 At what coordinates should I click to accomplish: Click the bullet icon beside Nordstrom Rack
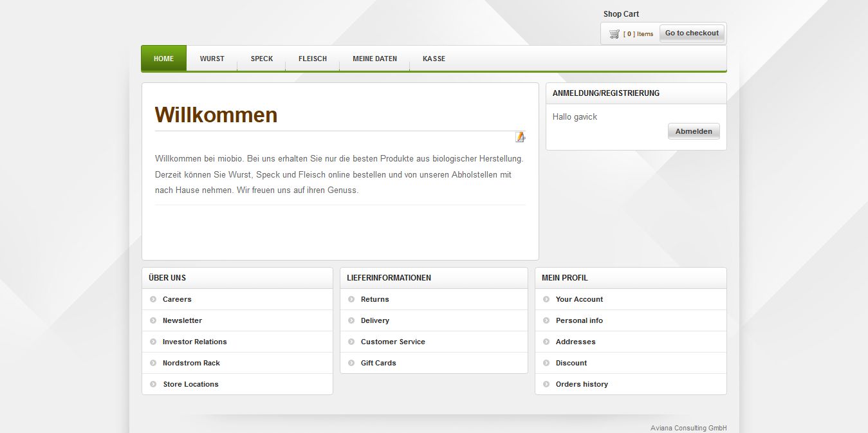tap(153, 363)
